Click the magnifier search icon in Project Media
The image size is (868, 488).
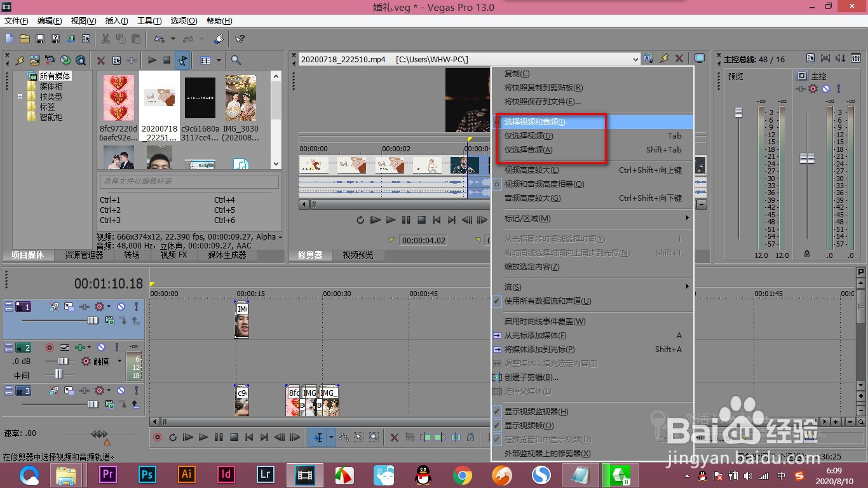tap(236, 60)
